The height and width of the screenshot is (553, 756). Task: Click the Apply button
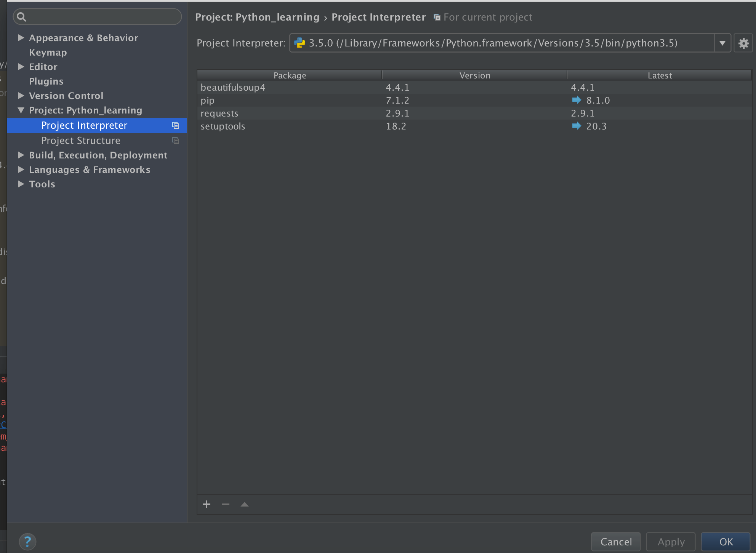coord(671,542)
